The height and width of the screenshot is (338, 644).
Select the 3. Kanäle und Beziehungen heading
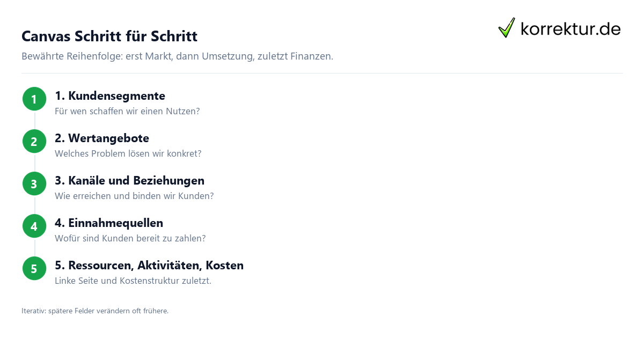pyautogui.click(x=129, y=181)
